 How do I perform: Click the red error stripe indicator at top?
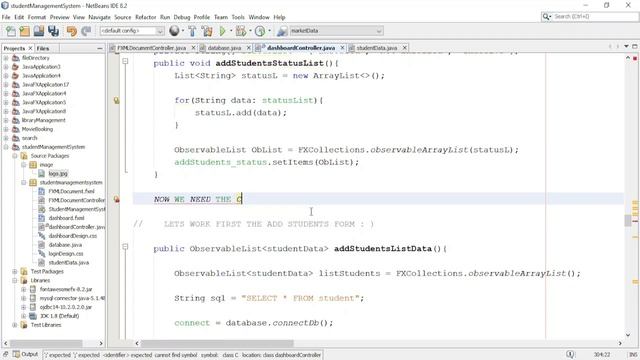635,58
